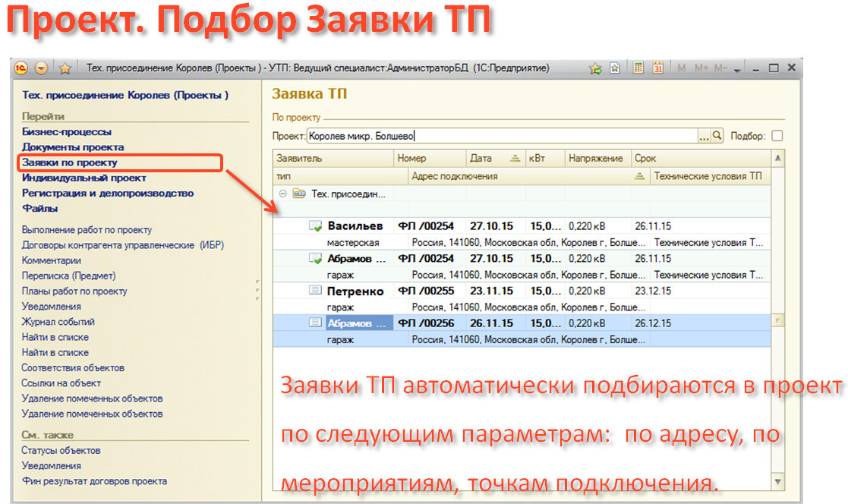Click in the Проект input field

coord(501,136)
